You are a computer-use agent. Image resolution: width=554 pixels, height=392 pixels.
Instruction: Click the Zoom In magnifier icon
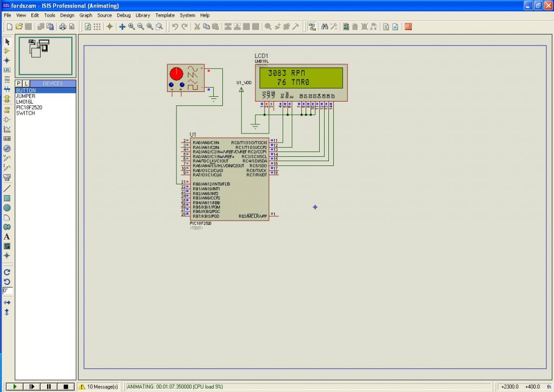pos(131,26)
